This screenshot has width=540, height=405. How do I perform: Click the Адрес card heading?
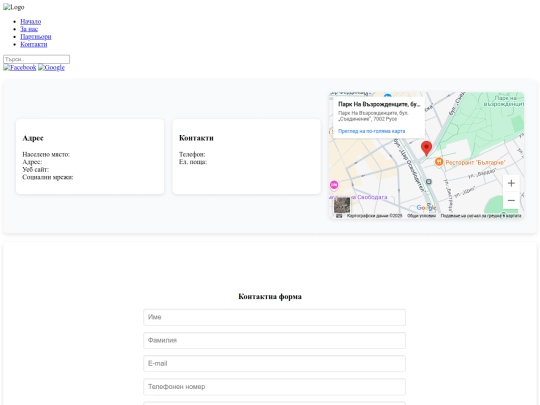(33, 138)
